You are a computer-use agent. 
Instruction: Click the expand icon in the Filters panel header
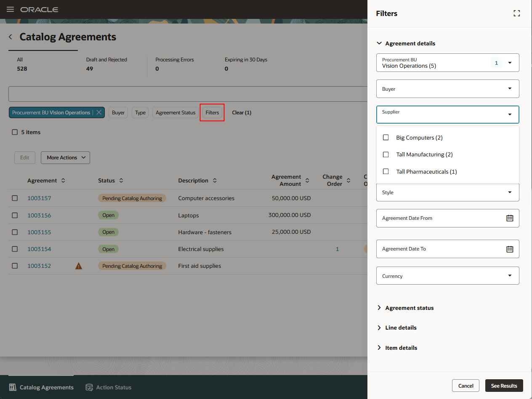(x=517, y=13)
